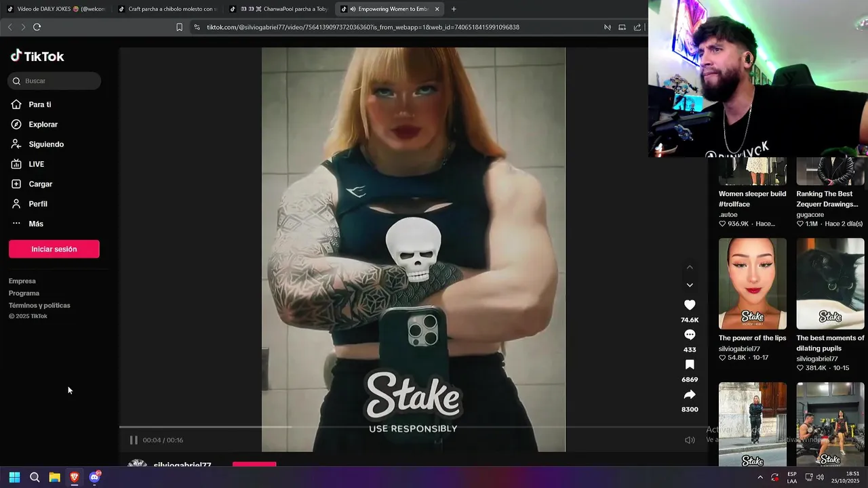Open the Empresa footer link
This screenshot has height=488, width=868.
(22, 281)
